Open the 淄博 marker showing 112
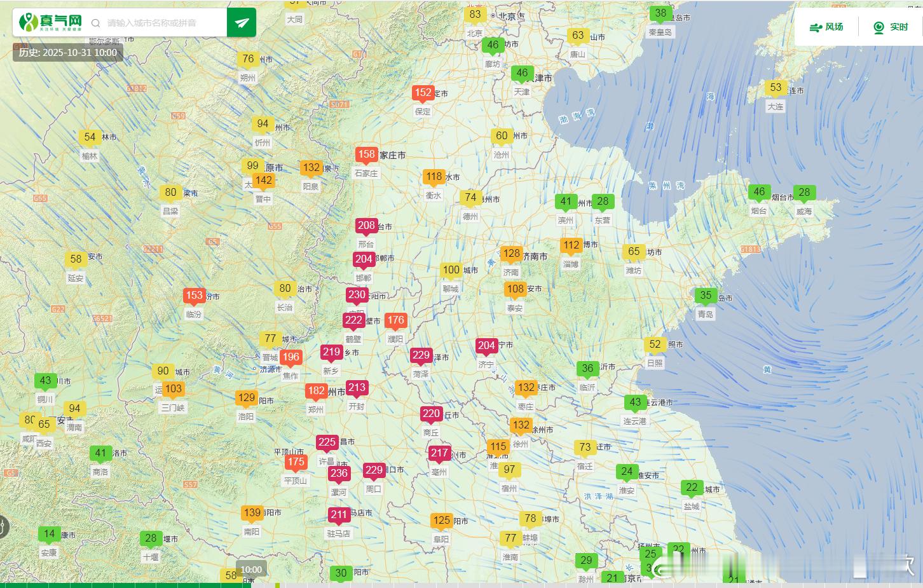Screen dimensions: 923x588 point(571,246)
